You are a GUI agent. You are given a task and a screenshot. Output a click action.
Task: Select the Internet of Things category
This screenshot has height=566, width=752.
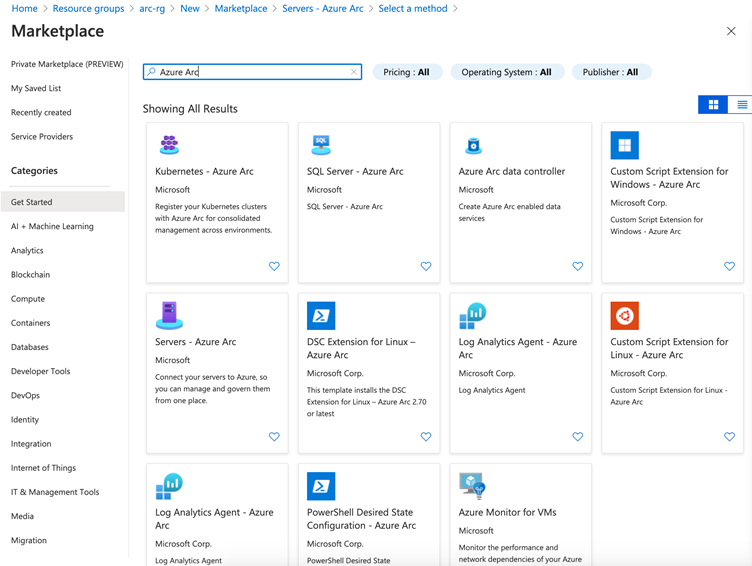click(44, 468)
